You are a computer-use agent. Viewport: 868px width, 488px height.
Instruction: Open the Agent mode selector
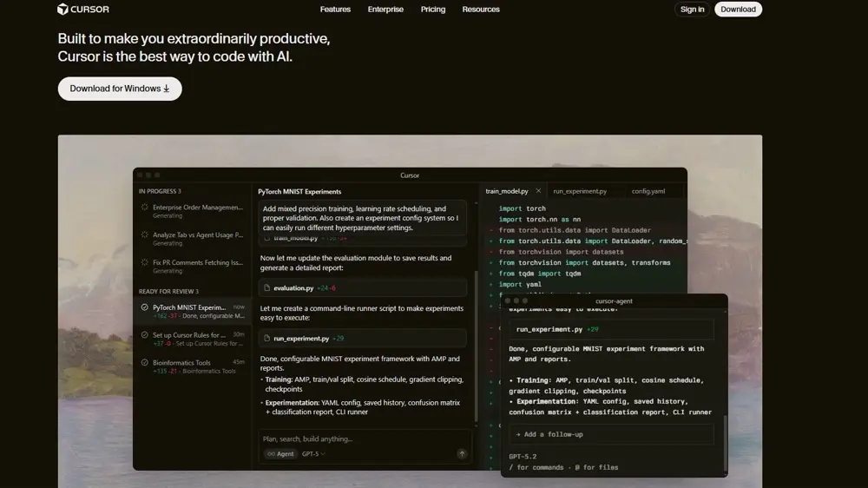(280, 454)
